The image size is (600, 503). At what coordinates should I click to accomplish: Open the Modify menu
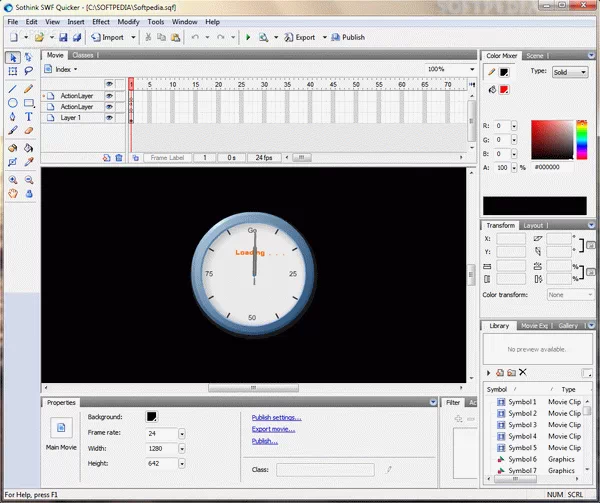pos(128,21)
